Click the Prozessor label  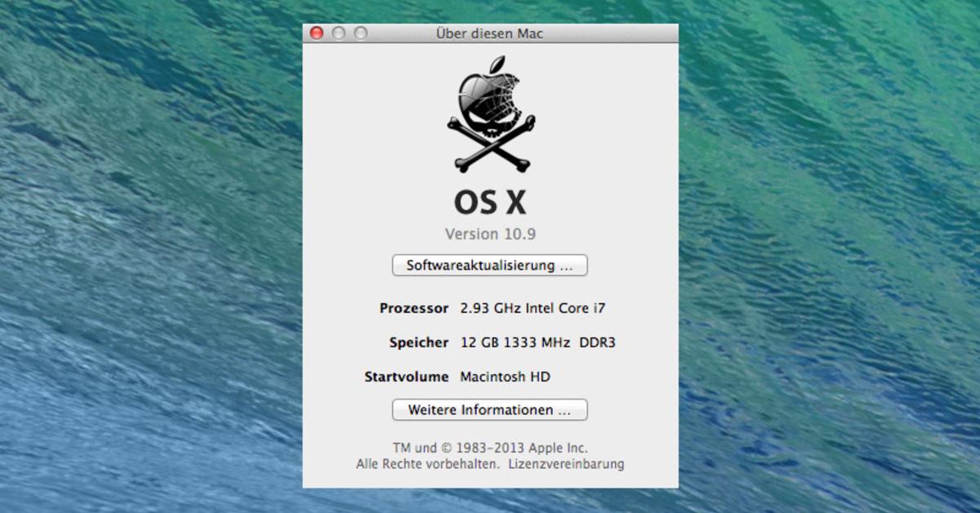[x=414, y=308]
